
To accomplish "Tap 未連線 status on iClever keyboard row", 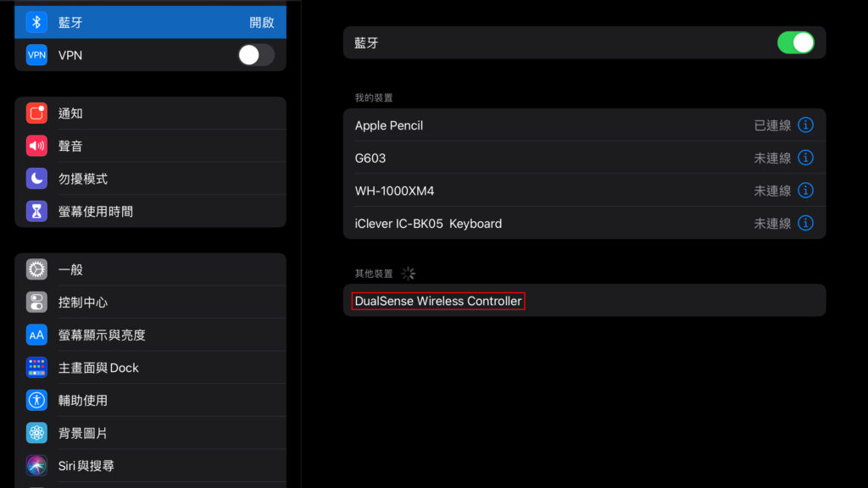I will tap(772, 224).
